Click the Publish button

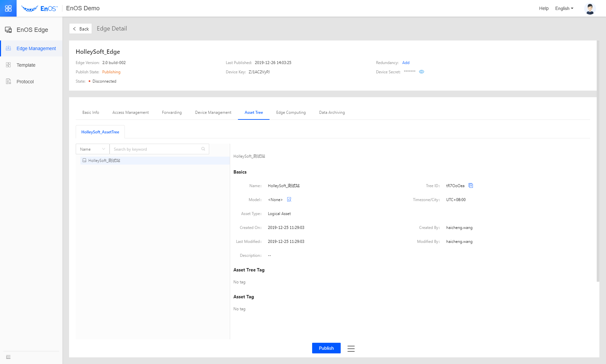(326, 348)
